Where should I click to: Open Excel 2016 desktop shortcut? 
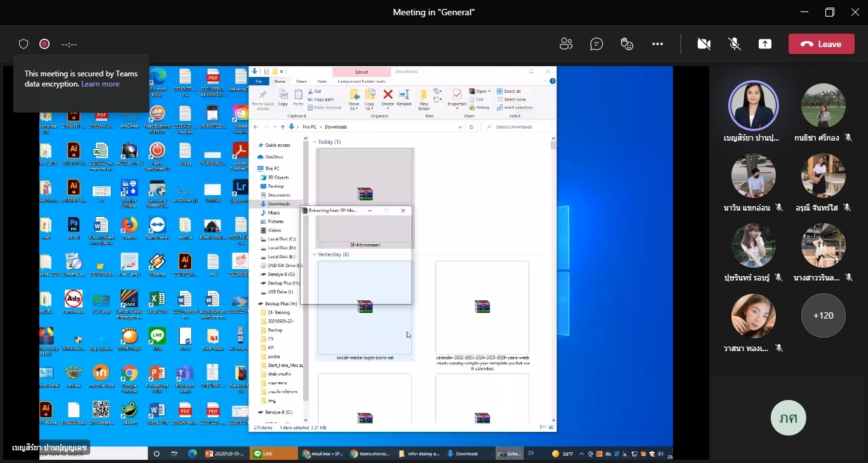click(x=157, y=303)
